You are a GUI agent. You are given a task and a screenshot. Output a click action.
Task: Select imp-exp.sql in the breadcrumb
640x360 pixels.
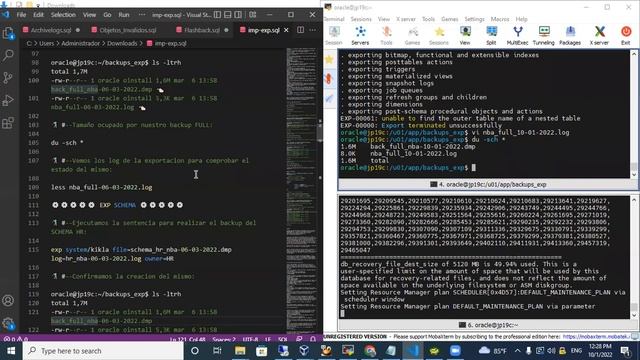[x=171, y=43]
